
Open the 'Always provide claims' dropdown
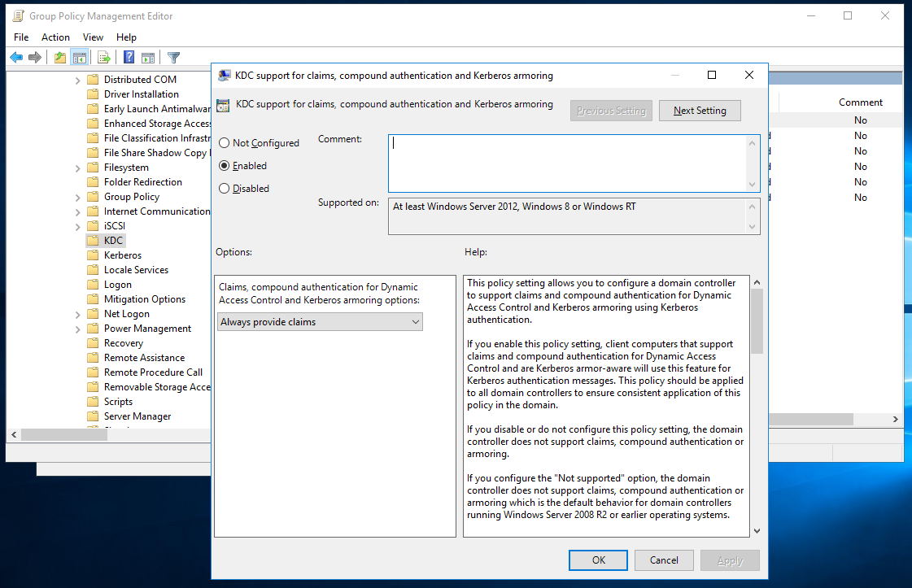tap(321, 321)
